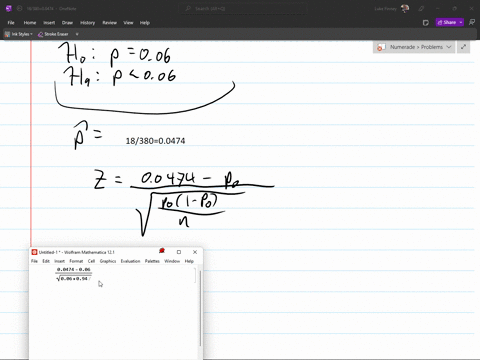This screenshot has width=480, height=360.
Task: Click the square root denominator in Mathematica
Action: 73,279
